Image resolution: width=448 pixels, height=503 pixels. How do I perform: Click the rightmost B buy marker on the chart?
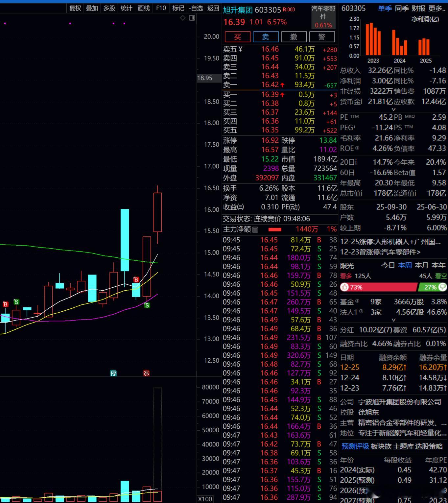[136, 280]
